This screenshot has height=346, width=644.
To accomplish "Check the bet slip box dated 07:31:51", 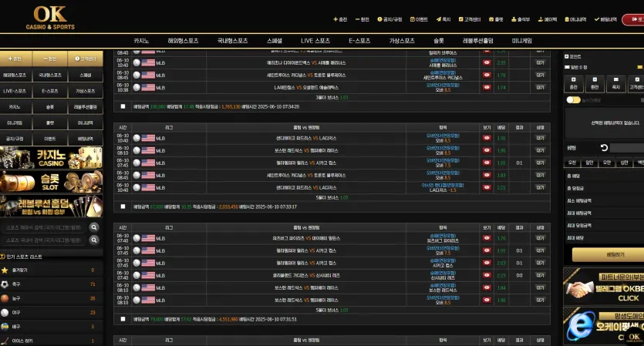I will pos(123,319).
